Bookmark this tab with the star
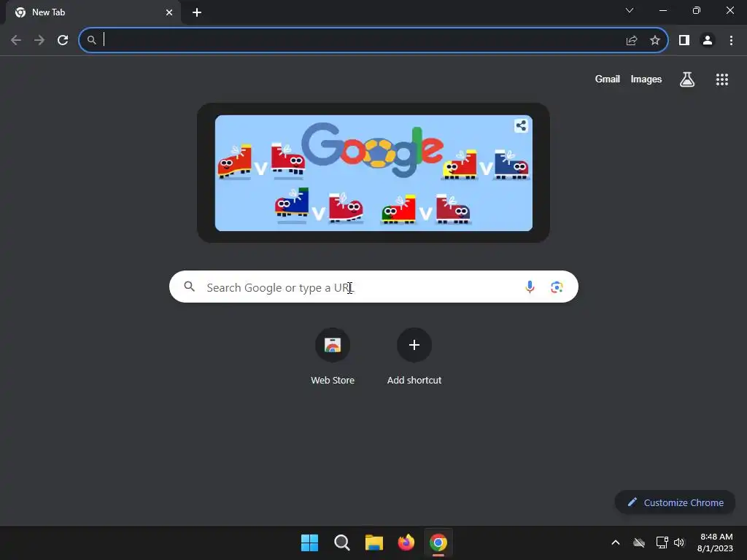Screen dimensions: 747x560 tap(655, 40)
